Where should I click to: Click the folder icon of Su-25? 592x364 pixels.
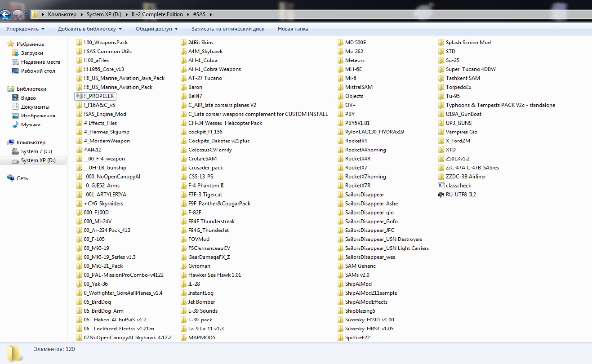441,60
